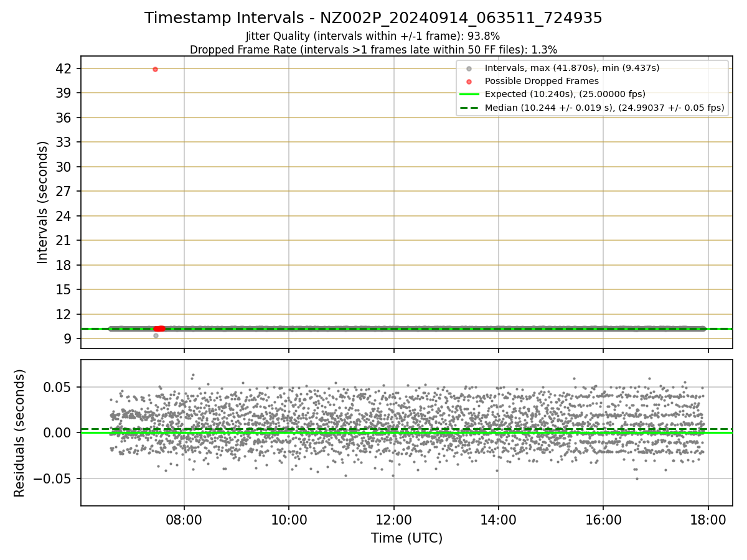Click the gray marker icon in the legend

click(x=469, y=68)
